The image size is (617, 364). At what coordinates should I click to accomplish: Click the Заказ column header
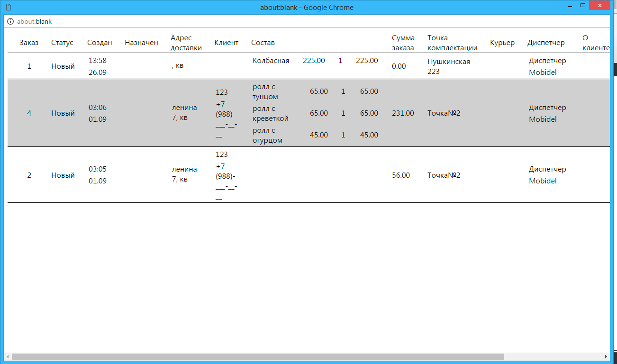(29, 43)
